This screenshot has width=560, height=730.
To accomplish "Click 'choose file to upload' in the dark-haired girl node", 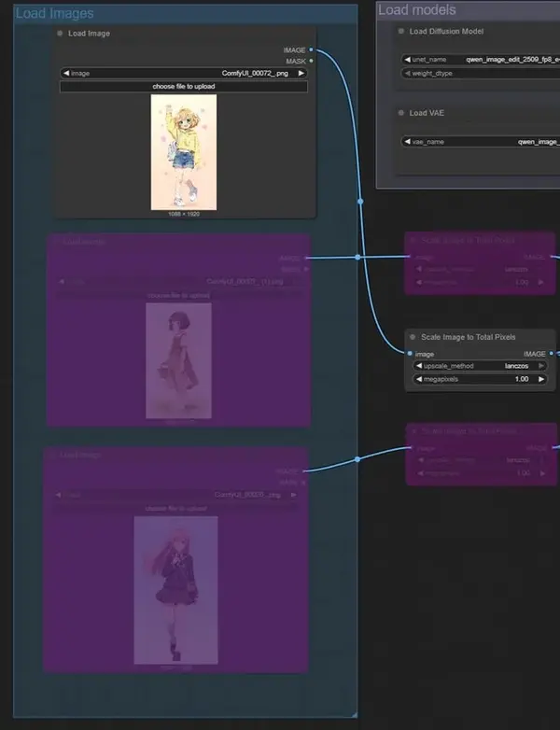I will tap(179, 295).
